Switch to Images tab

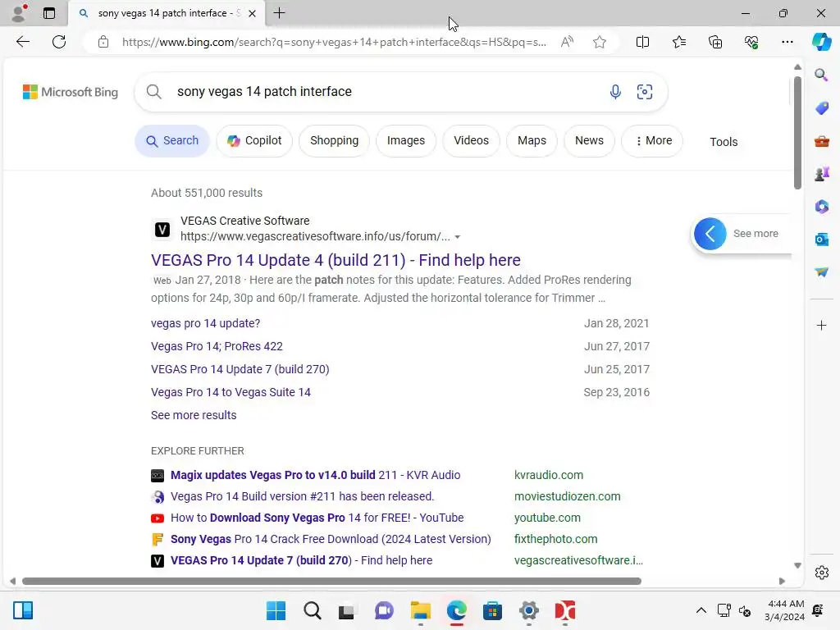coord(406,141)
